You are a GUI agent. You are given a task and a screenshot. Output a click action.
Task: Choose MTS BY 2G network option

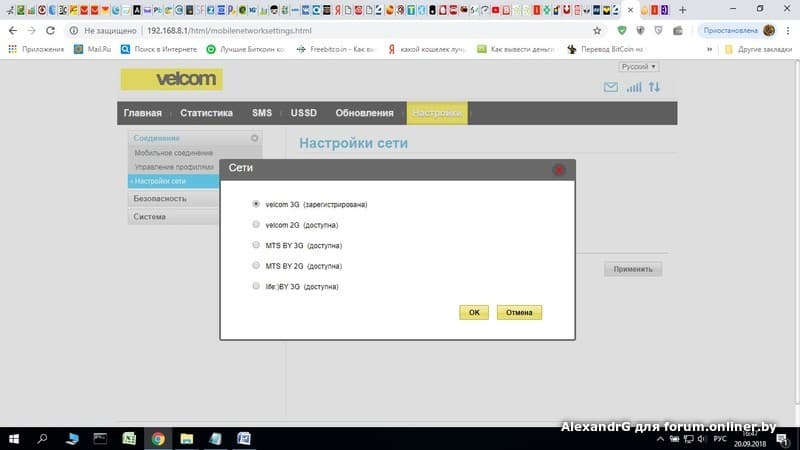click(256, 265)
